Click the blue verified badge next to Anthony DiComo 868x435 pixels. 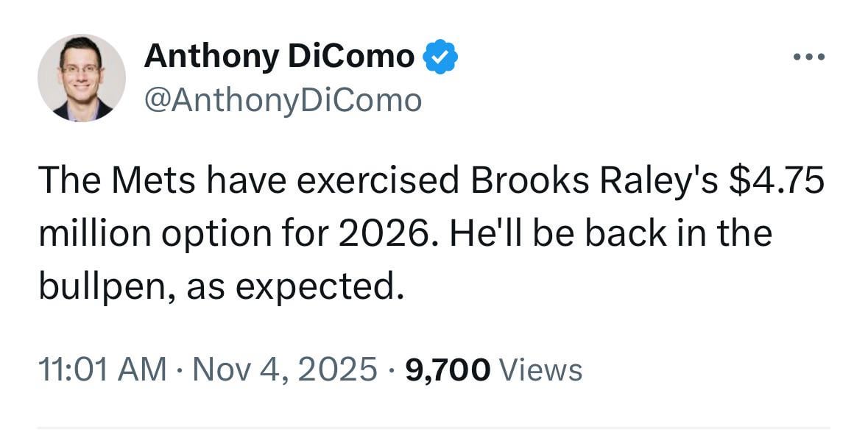(440, 54)
